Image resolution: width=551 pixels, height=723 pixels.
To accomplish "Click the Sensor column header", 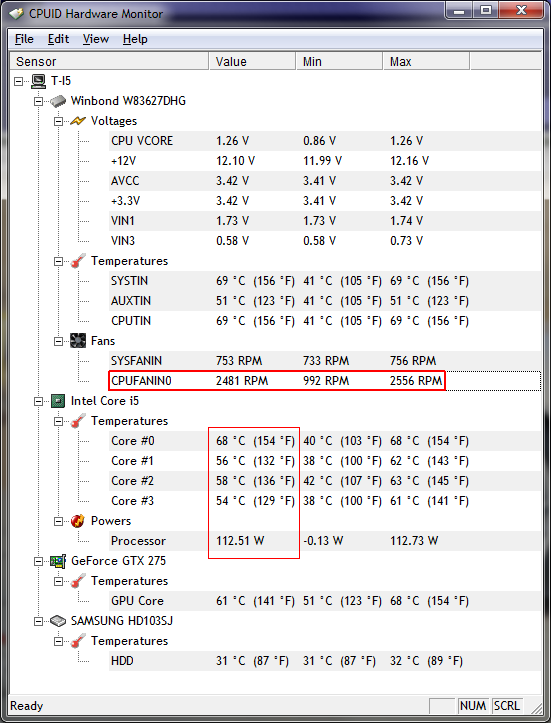I will tap(109, 61).
